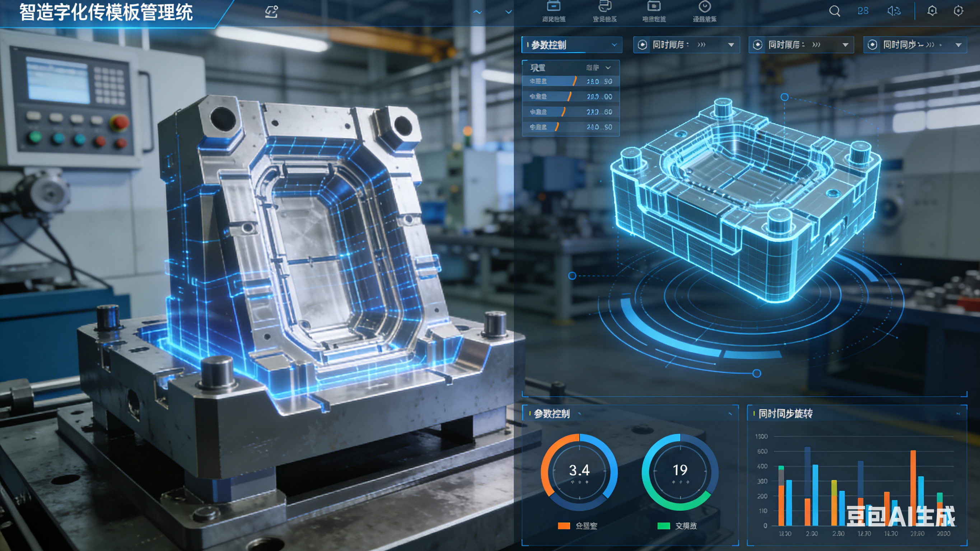Click the fourth round clock navigation icon

pyautogui.click(x=705, y=7)
